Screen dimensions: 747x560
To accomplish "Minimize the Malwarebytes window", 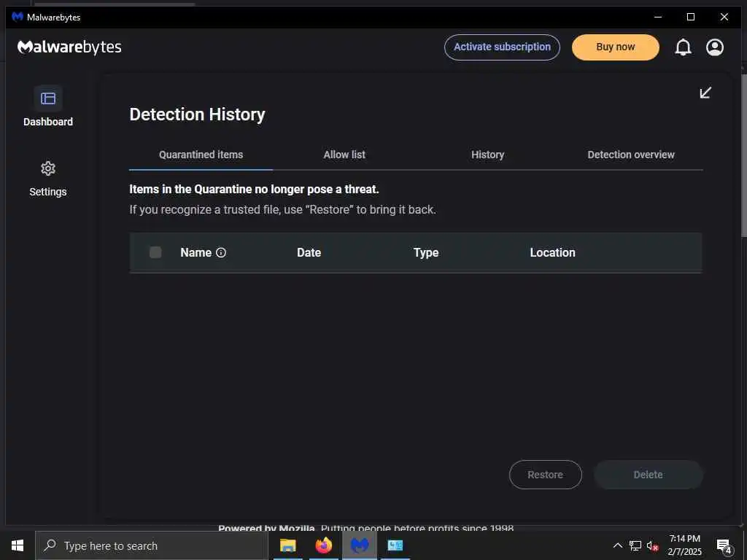I will click(x=658, y=17).
